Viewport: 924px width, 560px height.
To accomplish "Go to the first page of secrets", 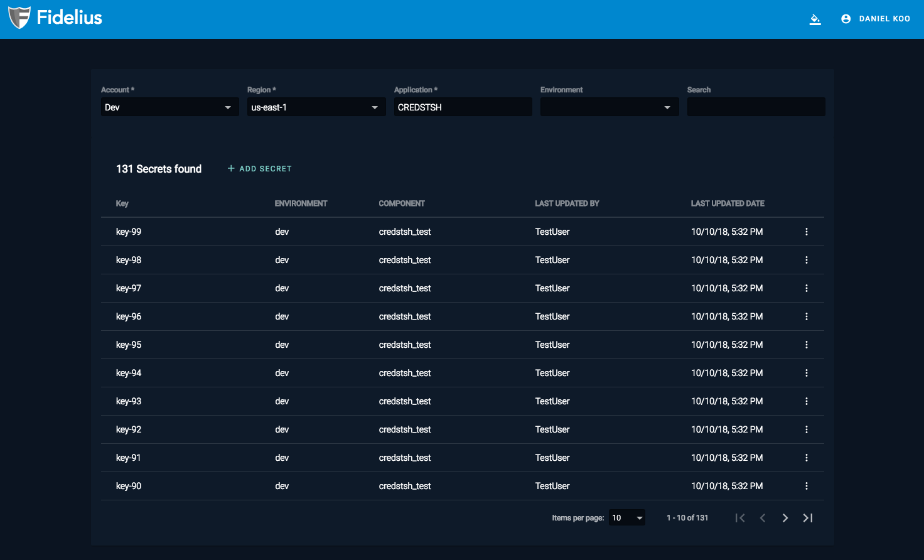I will [740, 518].
